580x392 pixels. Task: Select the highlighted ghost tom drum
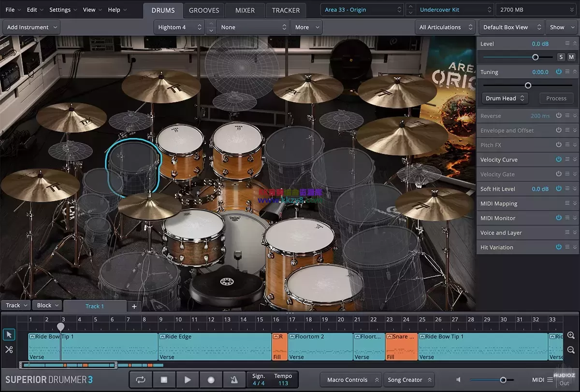pyautogui.click(x=133, y=168)
